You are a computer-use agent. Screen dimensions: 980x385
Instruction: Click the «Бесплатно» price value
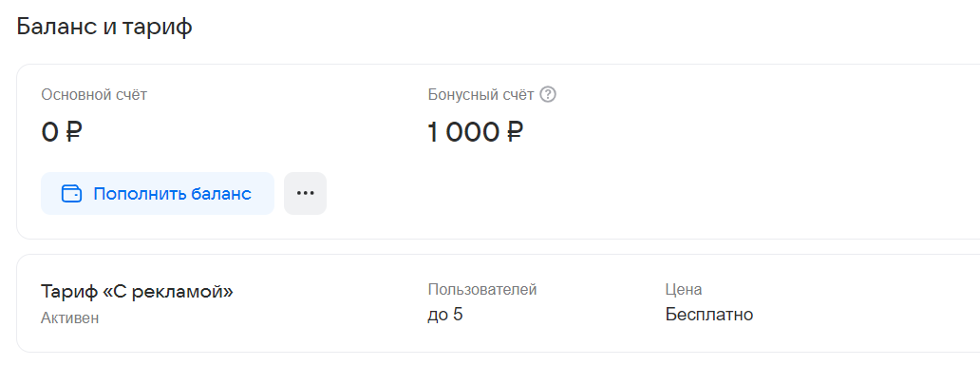tap(709, 314)
